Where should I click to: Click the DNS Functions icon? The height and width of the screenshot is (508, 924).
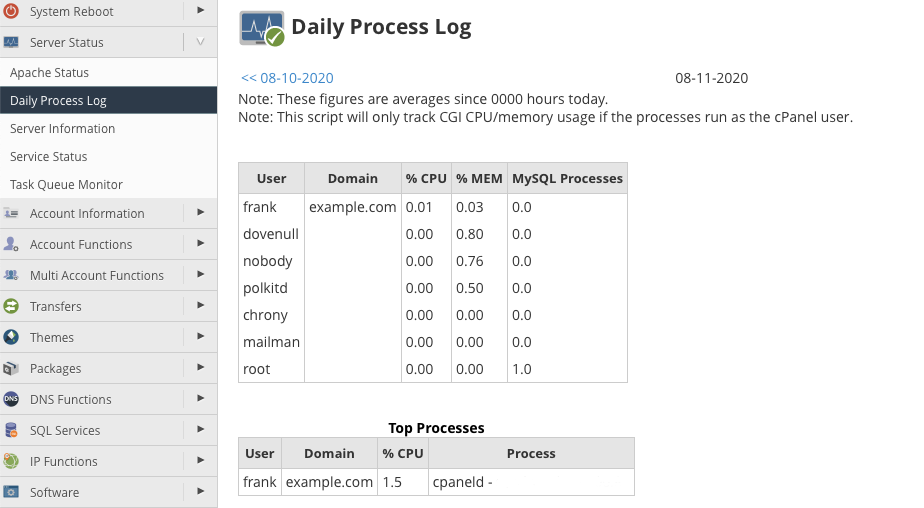(11, 399)
